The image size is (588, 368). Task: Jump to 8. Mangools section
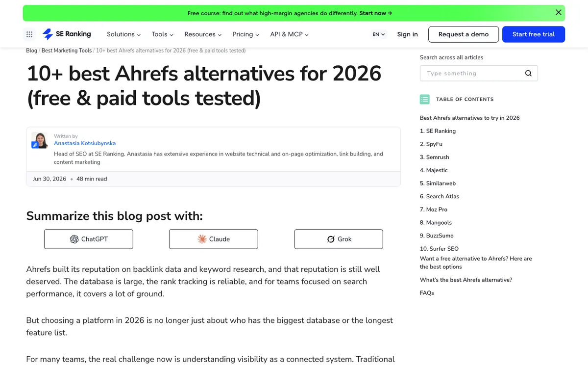coord(436,223)
